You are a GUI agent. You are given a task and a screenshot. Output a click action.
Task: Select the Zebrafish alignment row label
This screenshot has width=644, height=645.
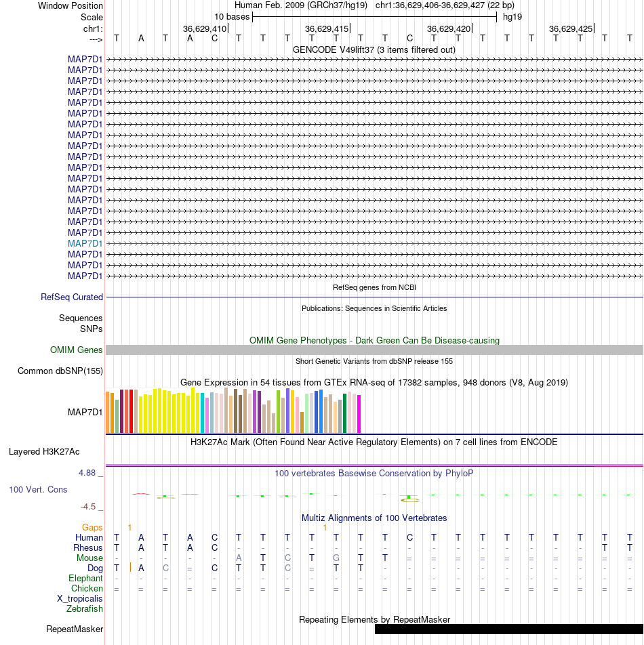coord(85,608)
